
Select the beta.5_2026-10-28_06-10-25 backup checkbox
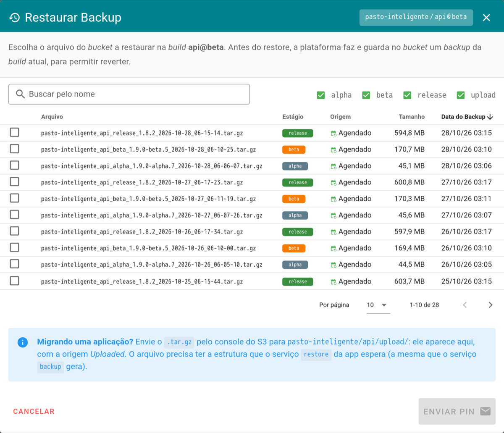pos(14,149)
